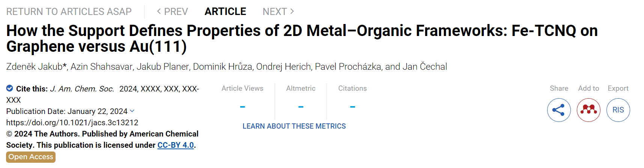This screenshot has width=644, height=168.
Task: Click author name Pavel Procházka
Action: click(x=348, y=67)
